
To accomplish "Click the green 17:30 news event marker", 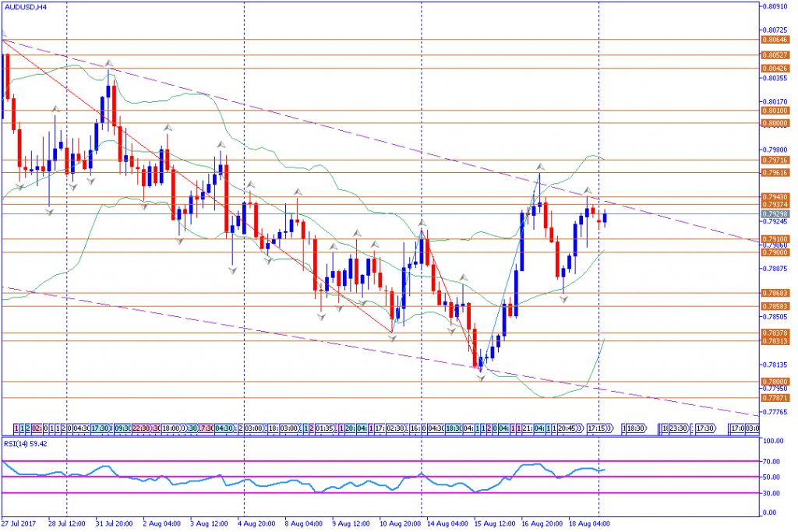I will click(100, 428).
